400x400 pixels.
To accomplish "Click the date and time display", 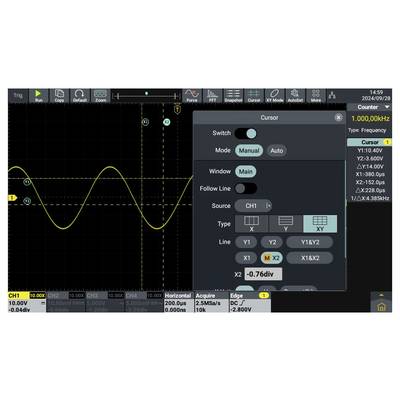I will point(376,95).
